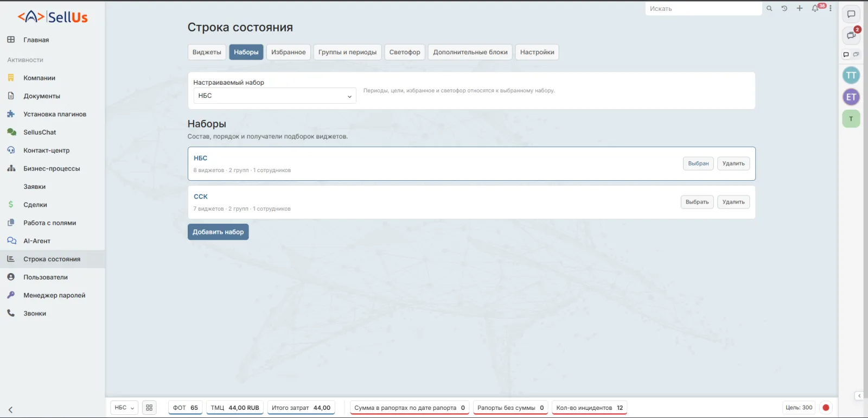The height and width of the screenshot is (418, 868).
Task: Click the search magnifier icon
Action: 769,8
